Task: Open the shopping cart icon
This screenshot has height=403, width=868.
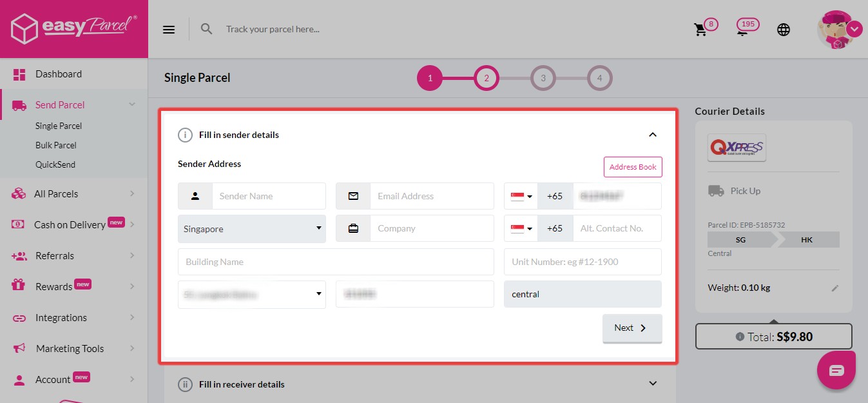Action: [x=700, y=30]
